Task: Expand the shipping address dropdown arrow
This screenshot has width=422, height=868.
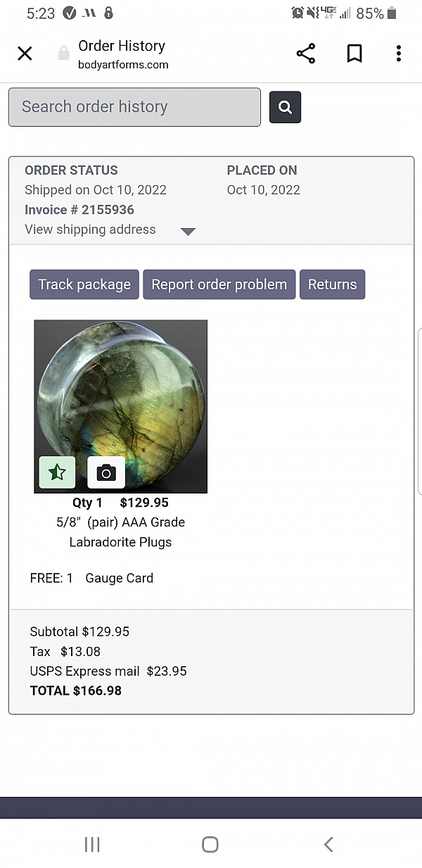Action: click(x=188, y=231)
